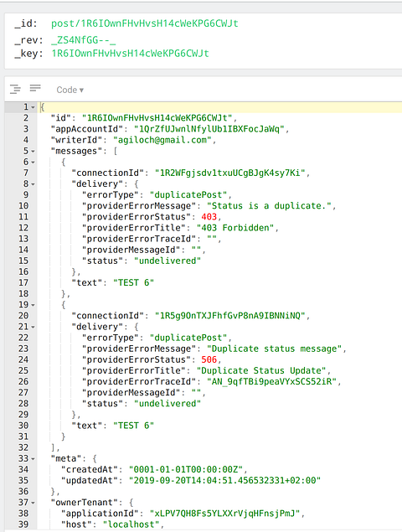
Task: Fold the second message object at line 19
Action: pyautogui.click(x=33, y=305)
